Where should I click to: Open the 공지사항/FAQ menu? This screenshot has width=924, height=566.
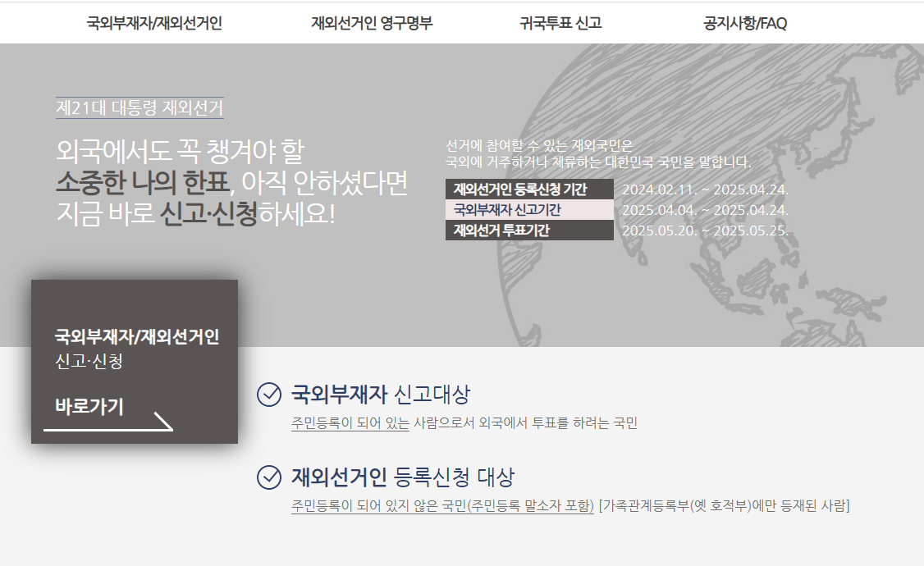(x=745, y=23)
